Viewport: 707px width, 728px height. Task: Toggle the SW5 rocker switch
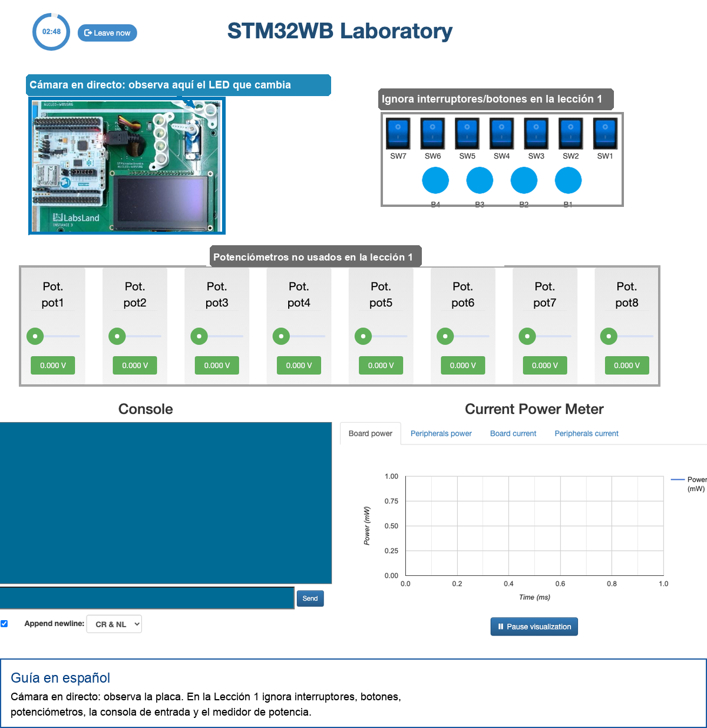click(x=467, y=133)
